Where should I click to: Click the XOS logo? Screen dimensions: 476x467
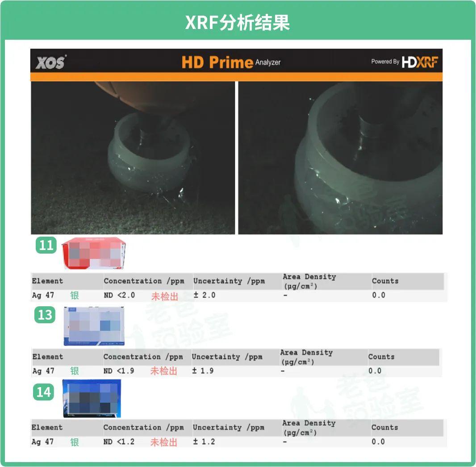pos(51,62)
